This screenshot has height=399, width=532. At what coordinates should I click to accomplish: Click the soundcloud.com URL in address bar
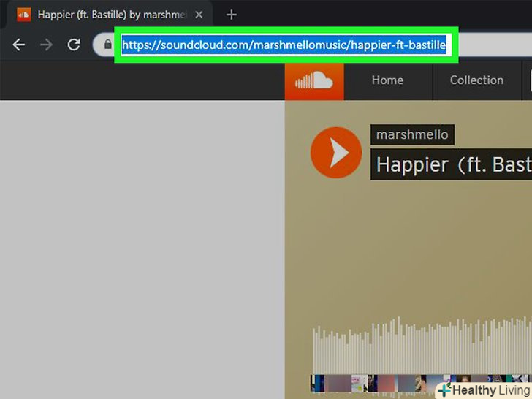[x=284, y=45]
